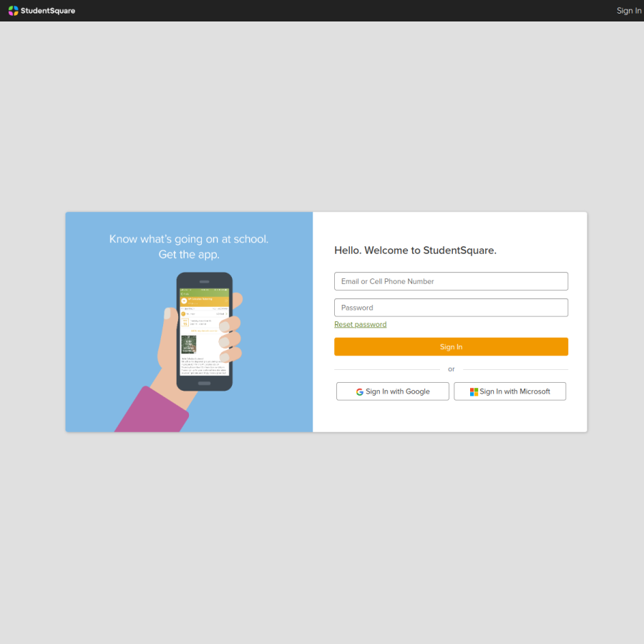Click the "Know what's going on at school." text

189,239
